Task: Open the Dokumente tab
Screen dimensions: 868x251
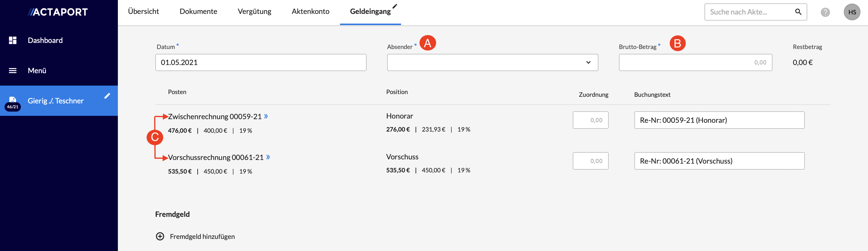Action: [198, 11]
